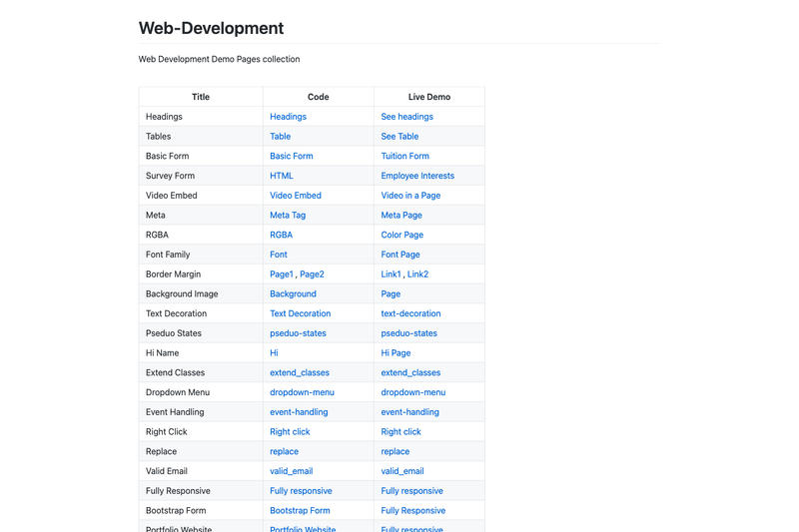Open the See headings live demo

pos(406,117)
